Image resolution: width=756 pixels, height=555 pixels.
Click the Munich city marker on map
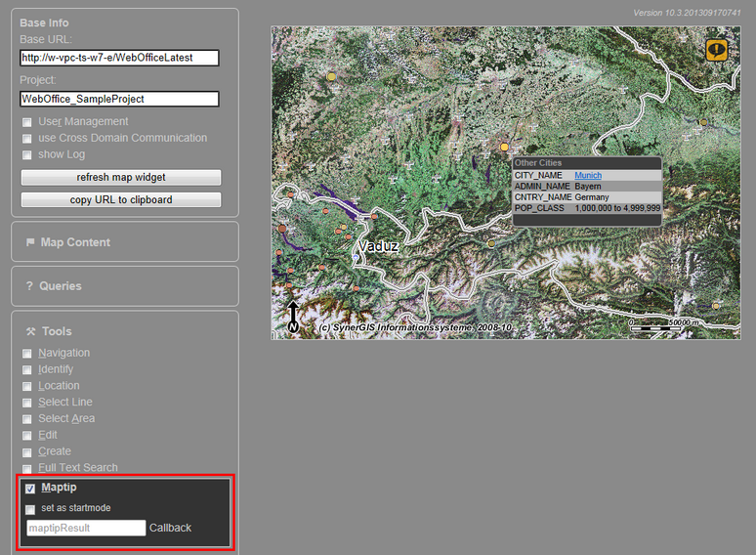click(x=504, y=147)
